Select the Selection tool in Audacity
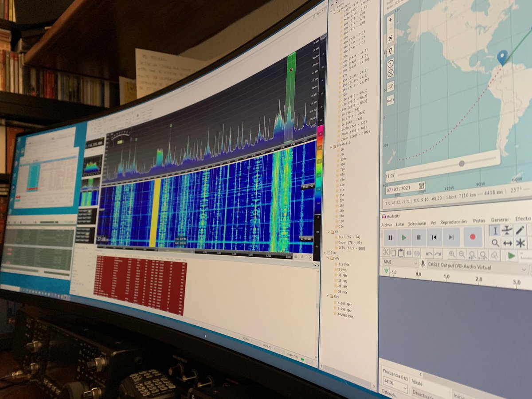532x399 pixels. (494, 229)
